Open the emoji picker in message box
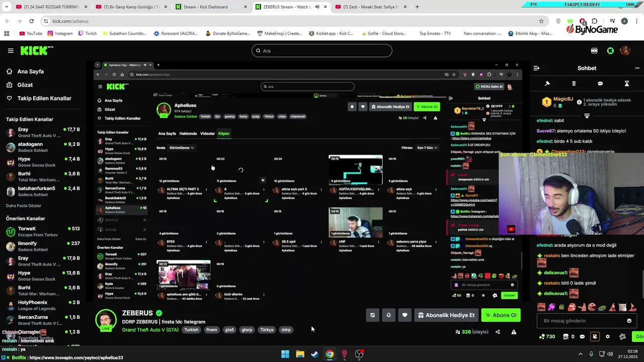 click(x=629, y=321)
